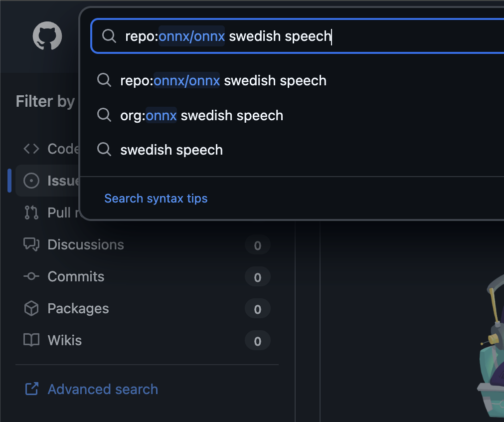Click the Packages cube icon
This screenshot has height=422, width=504.
click(31, 309)
